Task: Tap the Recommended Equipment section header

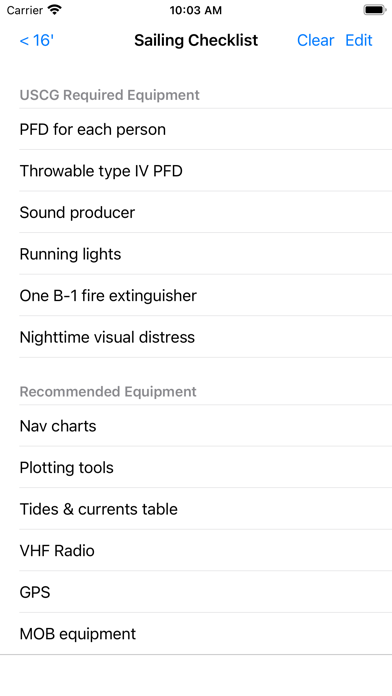Action: (x=108, y=392)
